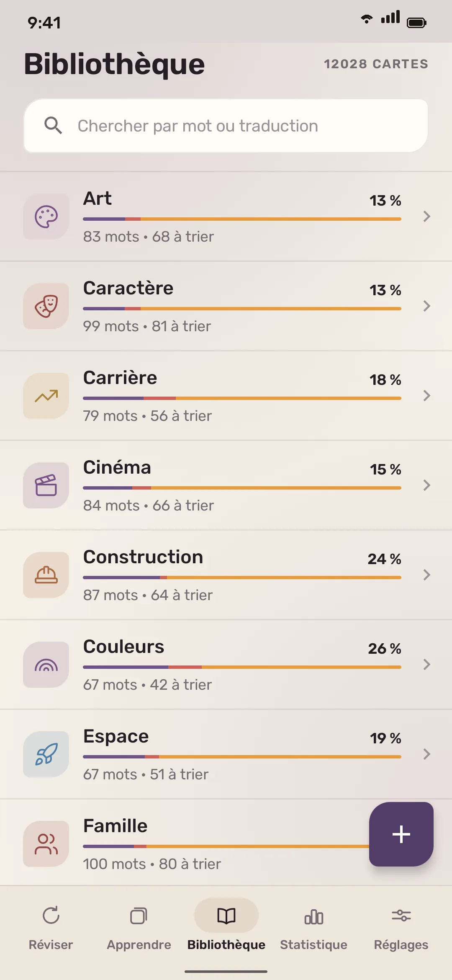Expand the Espace category chevron
This screenshot has height=980, width=452.
coord(426,754)
